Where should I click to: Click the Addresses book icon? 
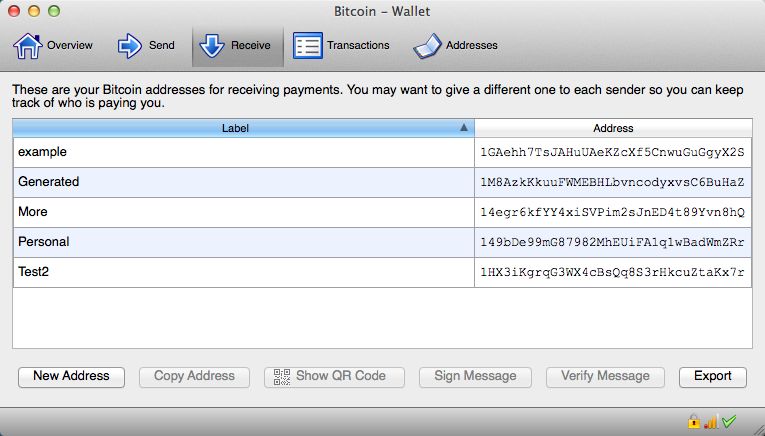click(x=427, y=46)
